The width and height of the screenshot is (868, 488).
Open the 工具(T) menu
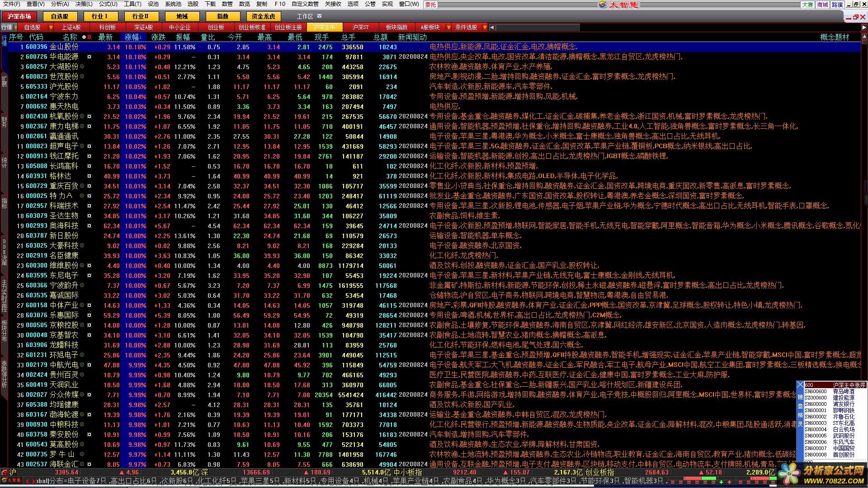[132, 4]
